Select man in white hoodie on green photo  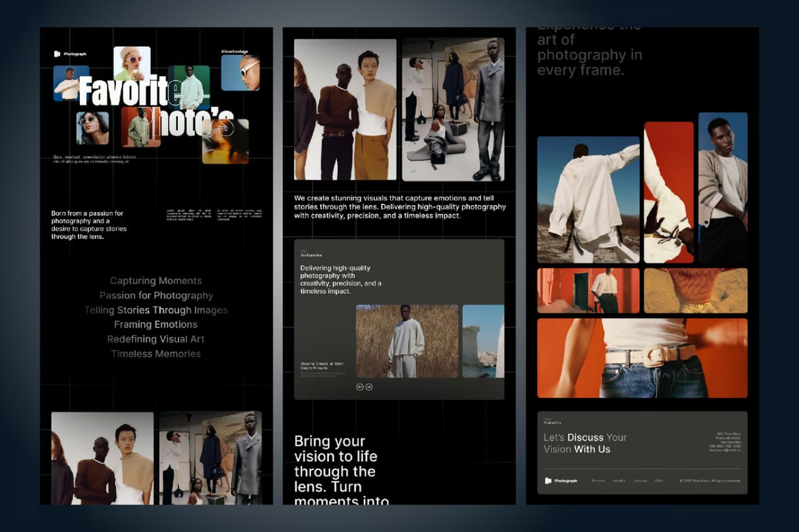[189, 87]
